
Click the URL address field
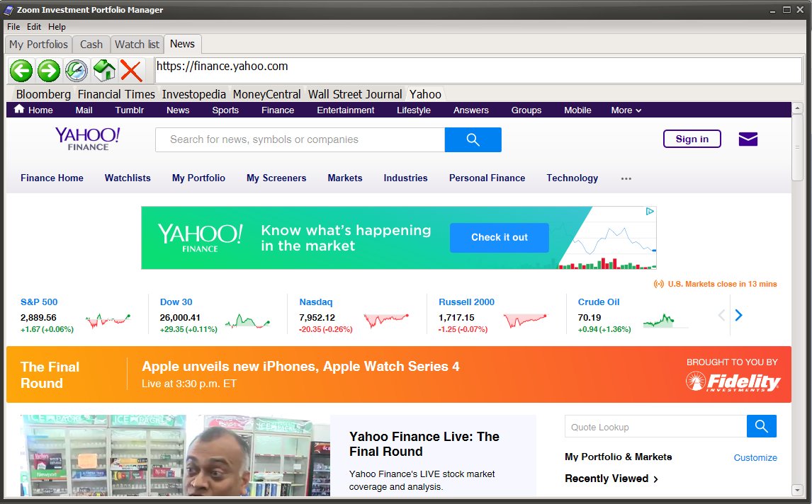(x=478, y=70)
